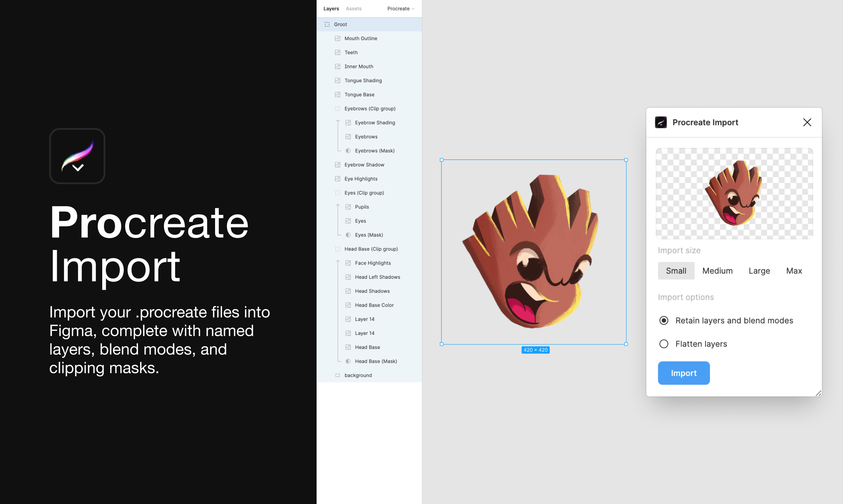Viewport: 843px width, 504px height.
Task: Click the Eyes (Mask) mask icon
Action: click(348, 235)
